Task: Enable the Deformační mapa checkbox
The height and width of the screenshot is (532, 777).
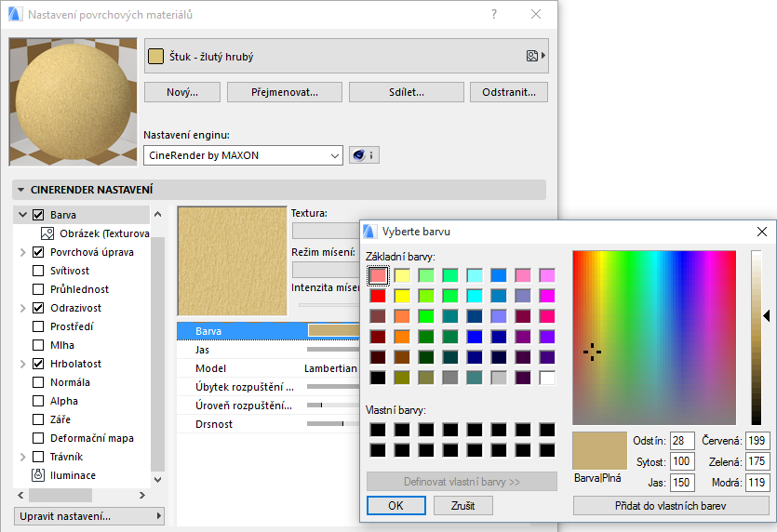Action: pyautogui.click(x=38, y=438)
